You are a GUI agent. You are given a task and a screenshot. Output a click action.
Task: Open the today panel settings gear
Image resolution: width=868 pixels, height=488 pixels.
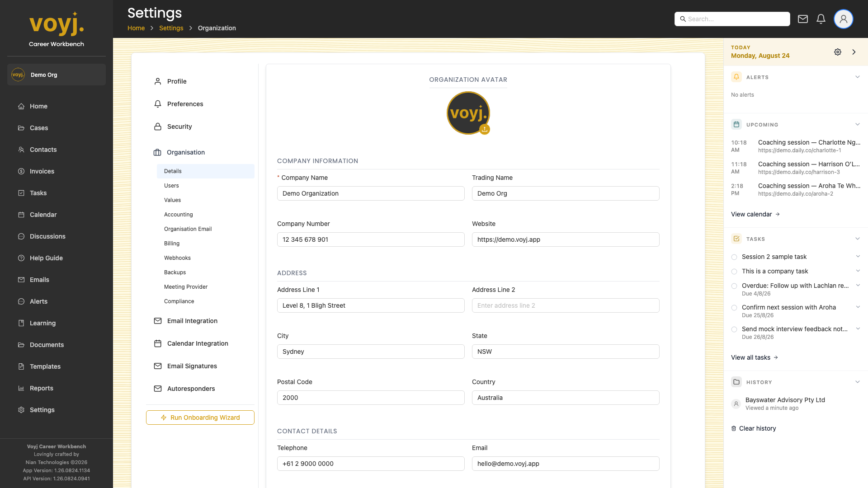(x=838, y=52)
